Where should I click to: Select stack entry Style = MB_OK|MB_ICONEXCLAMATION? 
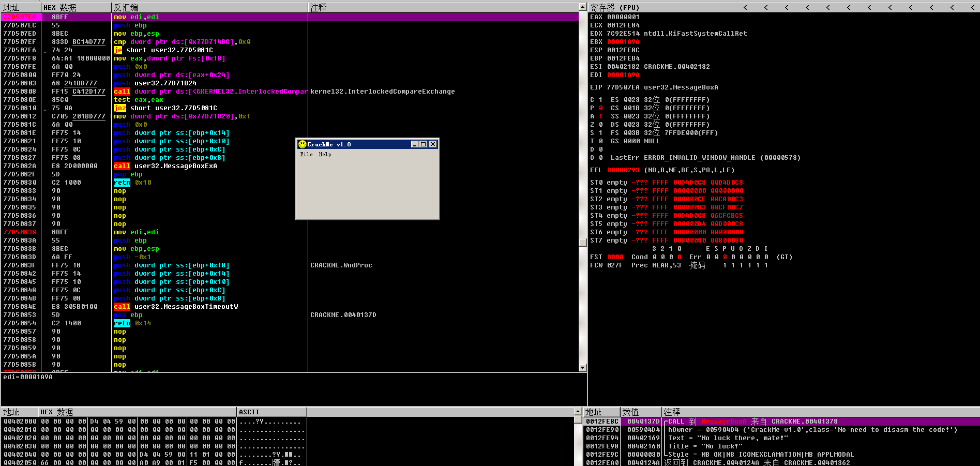[x=761, y=455]
